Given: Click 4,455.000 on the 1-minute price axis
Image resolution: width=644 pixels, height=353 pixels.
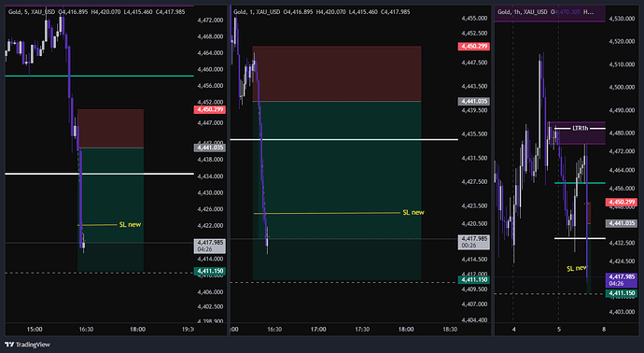Looking at the screenshot, I should coord(474,19).
